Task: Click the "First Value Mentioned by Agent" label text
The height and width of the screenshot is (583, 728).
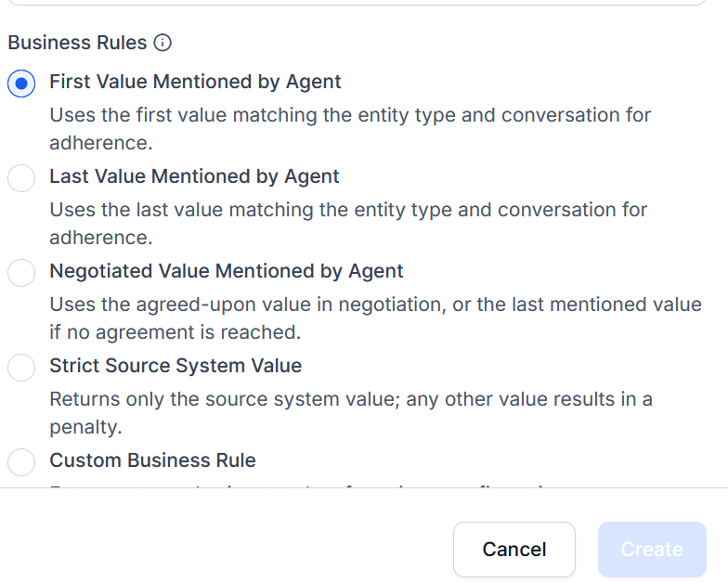Action: [x=195, y=82]
